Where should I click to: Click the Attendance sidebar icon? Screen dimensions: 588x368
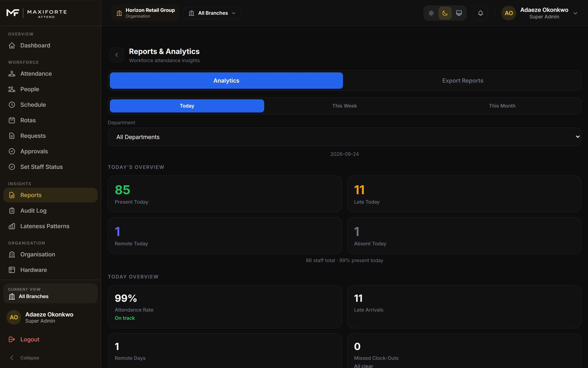[x=12, y=74]
